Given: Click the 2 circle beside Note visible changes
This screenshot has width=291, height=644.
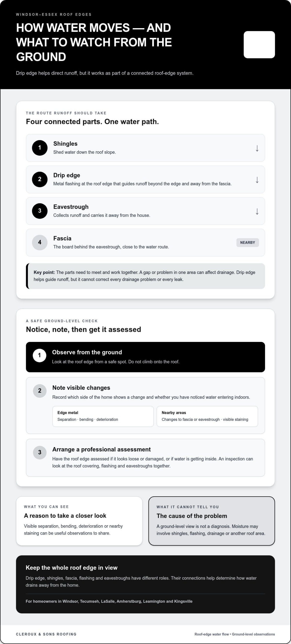Looking at the screenshot, I should point(40,391).
